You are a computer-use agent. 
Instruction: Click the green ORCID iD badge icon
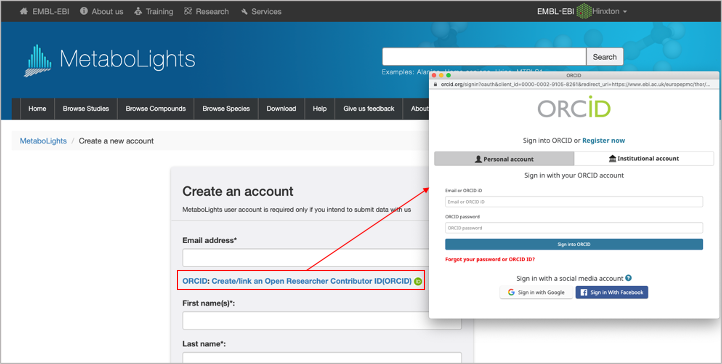point(418,281)
